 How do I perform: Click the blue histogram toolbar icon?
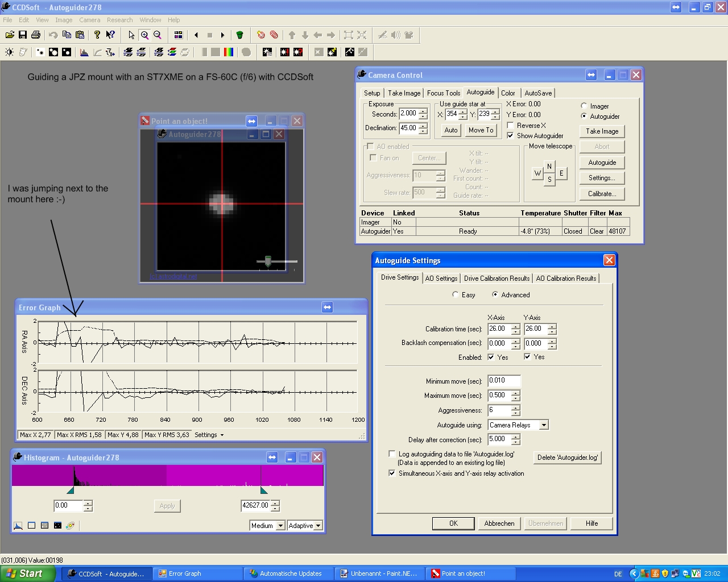click(84, 52)
